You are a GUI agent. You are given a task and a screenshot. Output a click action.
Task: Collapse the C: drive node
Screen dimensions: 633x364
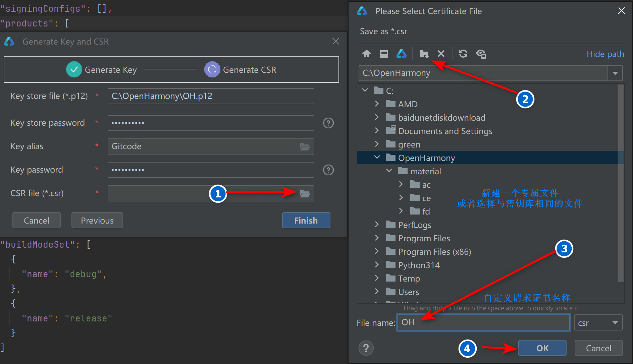(x=365, y=90)
